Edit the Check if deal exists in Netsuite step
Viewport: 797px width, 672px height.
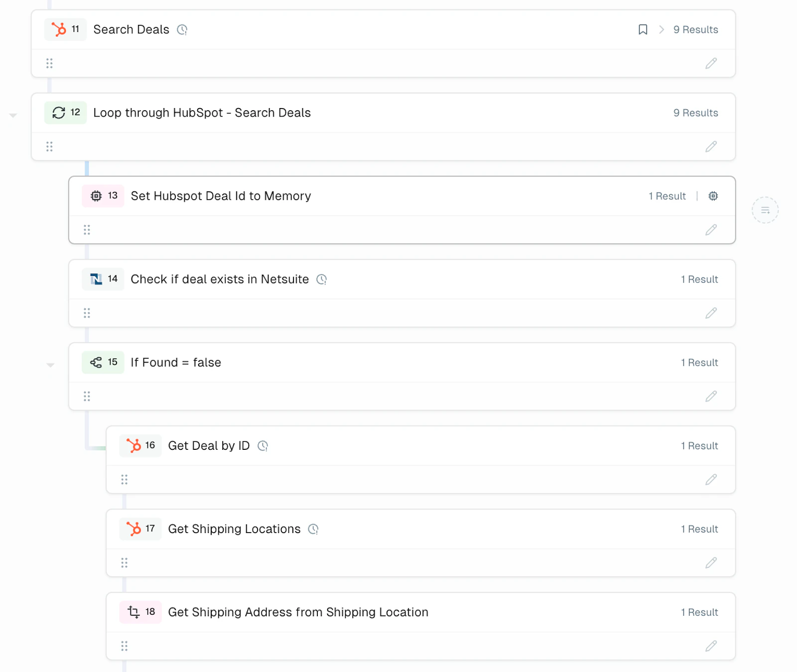[711, 313]
